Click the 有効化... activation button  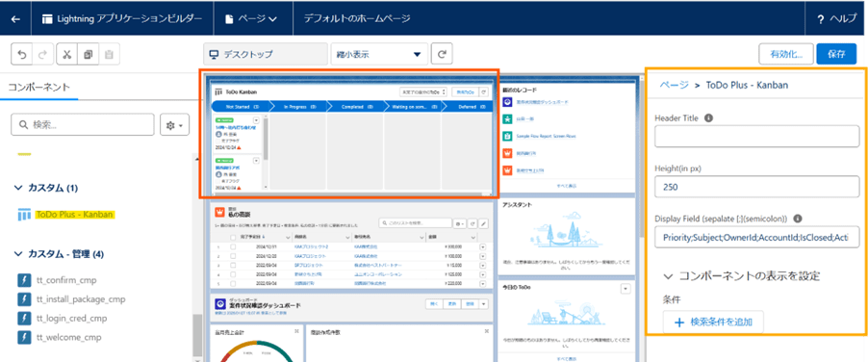pyautogui.click(x=785, y=54)
